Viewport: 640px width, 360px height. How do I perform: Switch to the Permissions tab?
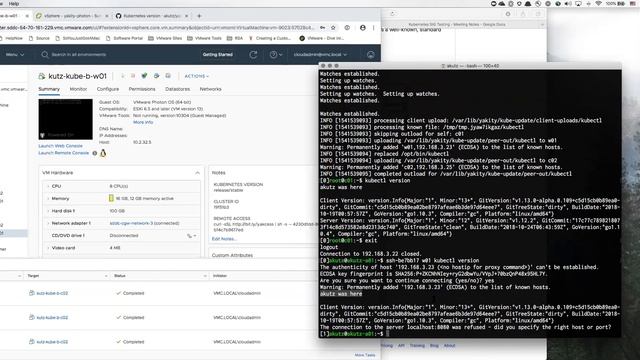coord(142,89)
